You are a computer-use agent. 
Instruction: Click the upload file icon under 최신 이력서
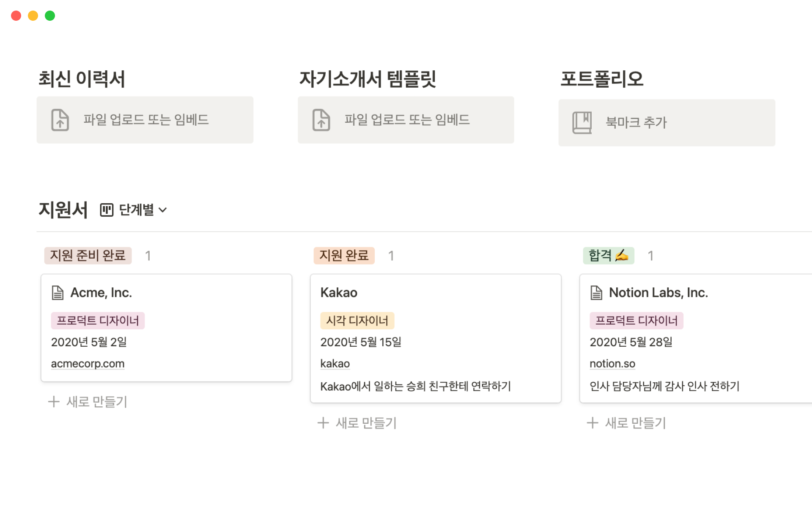click(60, 120)
